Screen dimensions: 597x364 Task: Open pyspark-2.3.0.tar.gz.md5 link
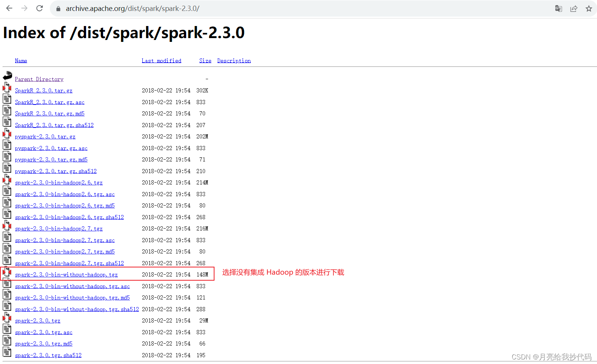coord(51,160)
